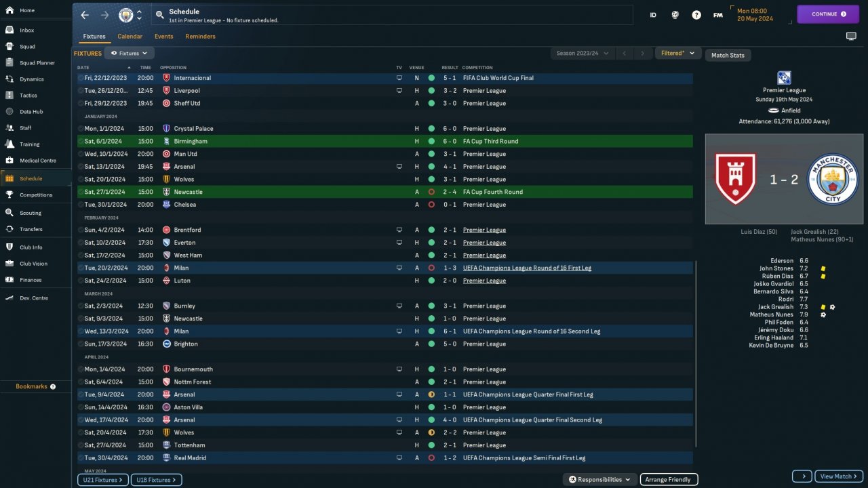Switch to the Calendar tab
868x488 pixels.
click(x=130, y=37)
